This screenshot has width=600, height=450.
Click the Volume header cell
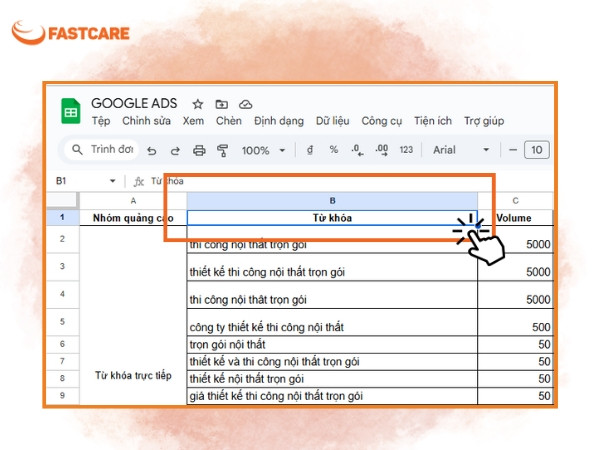(x=515, y=218)
